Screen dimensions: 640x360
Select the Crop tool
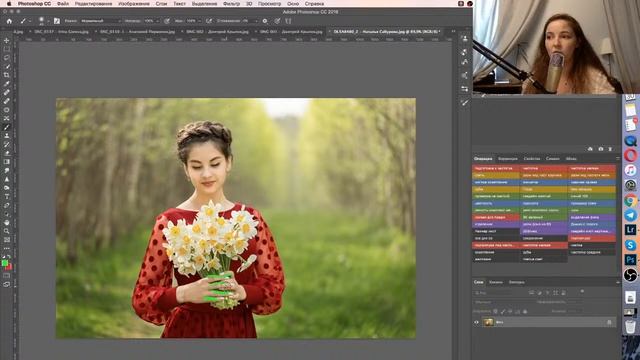[7, 75]
